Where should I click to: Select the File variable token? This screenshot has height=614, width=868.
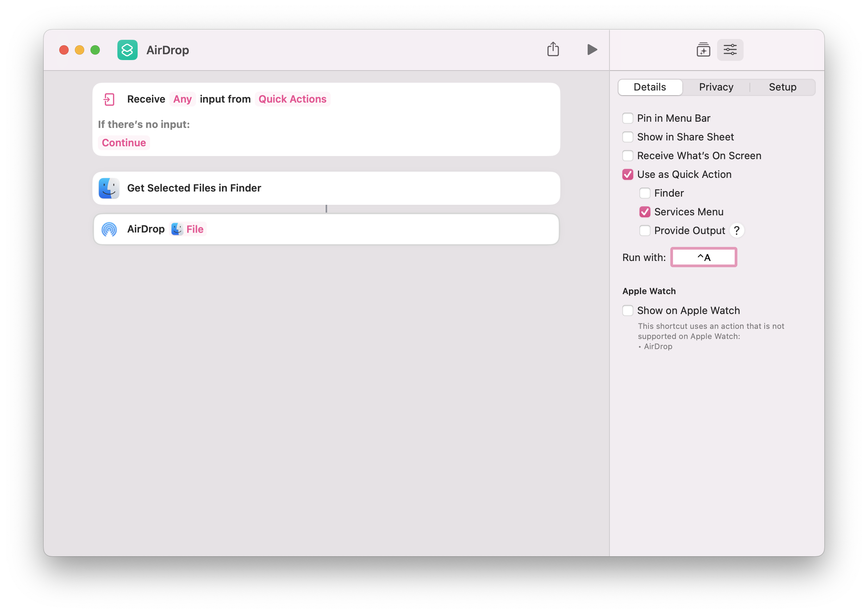188,229
